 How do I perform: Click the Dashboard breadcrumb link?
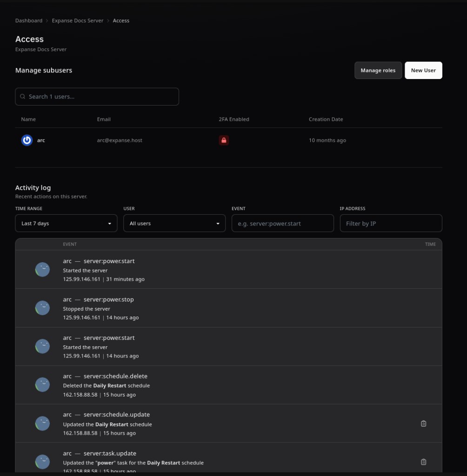[29, 20]
